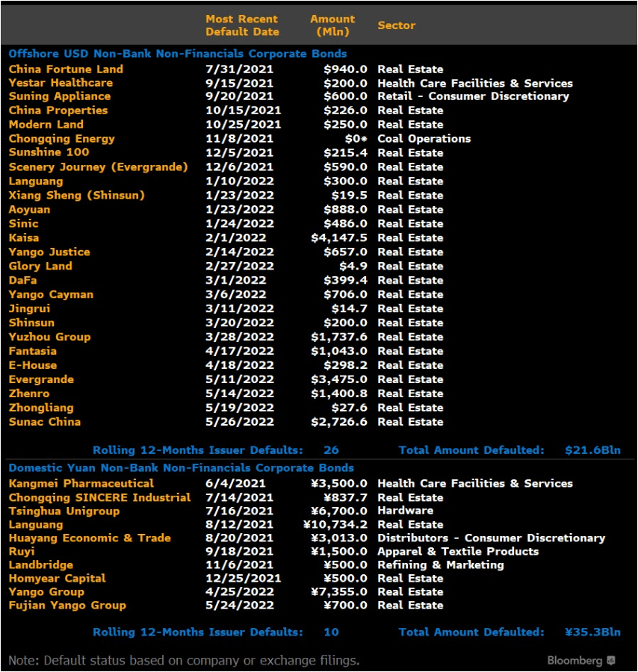Click the offshore issuer defaults count 26
The width and height of the screenshot is (638, 672).
tap(331, 449)
